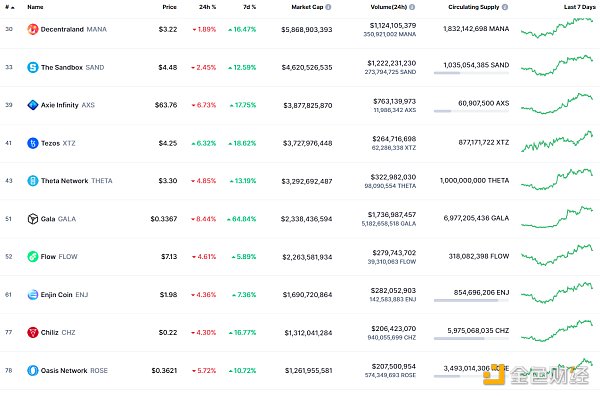Click the Volume(24h) info icon
This screenshot has width=600, height=396.
coord(412,7)
